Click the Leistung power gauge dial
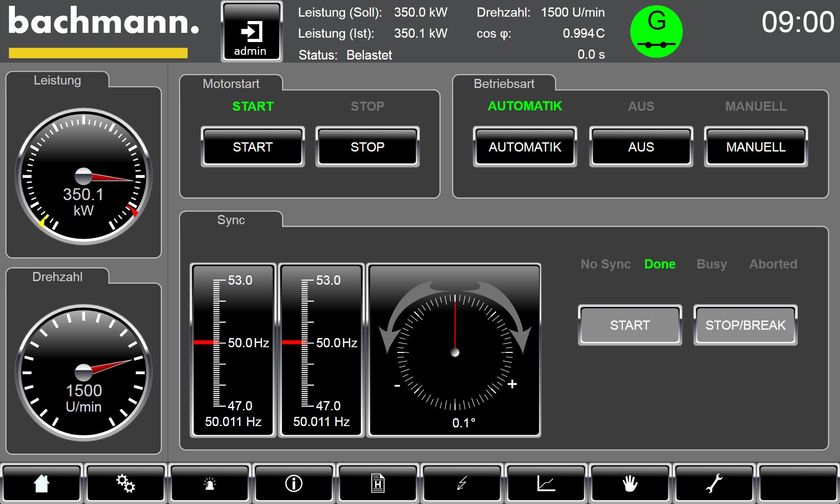Image resolution: width=840 pixels, height=504 pixels. (84, 176)
